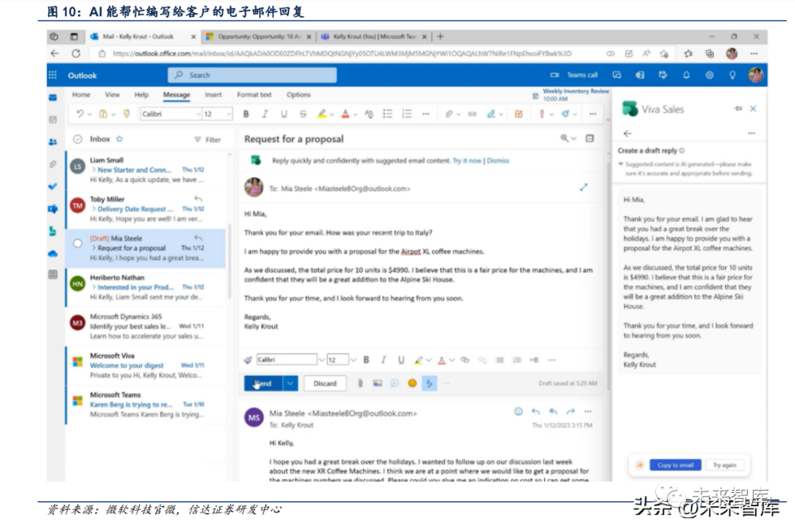Toggle Bold in compose bar above Send
The width and height of the screenshot is (795, 532).
pyautogui.click(x=366, y=360)
